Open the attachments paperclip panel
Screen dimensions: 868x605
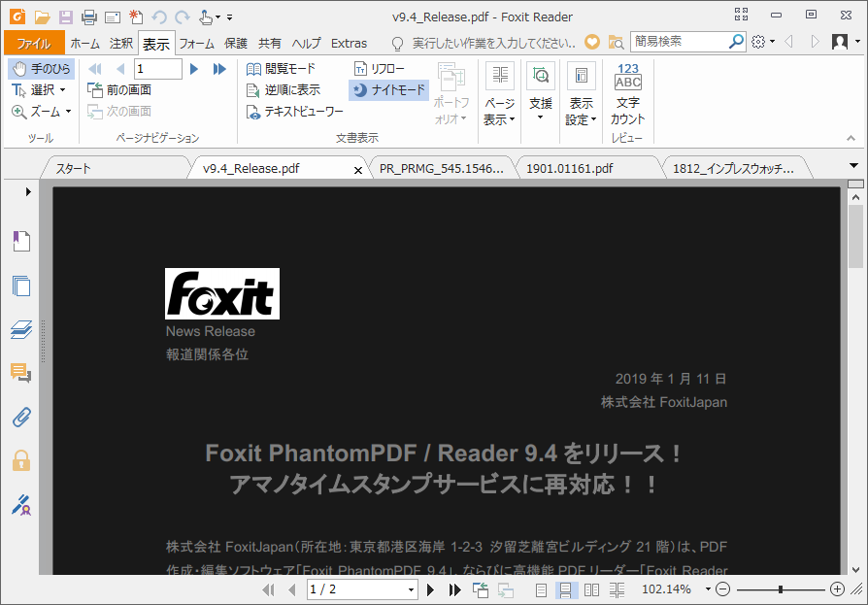21,417
